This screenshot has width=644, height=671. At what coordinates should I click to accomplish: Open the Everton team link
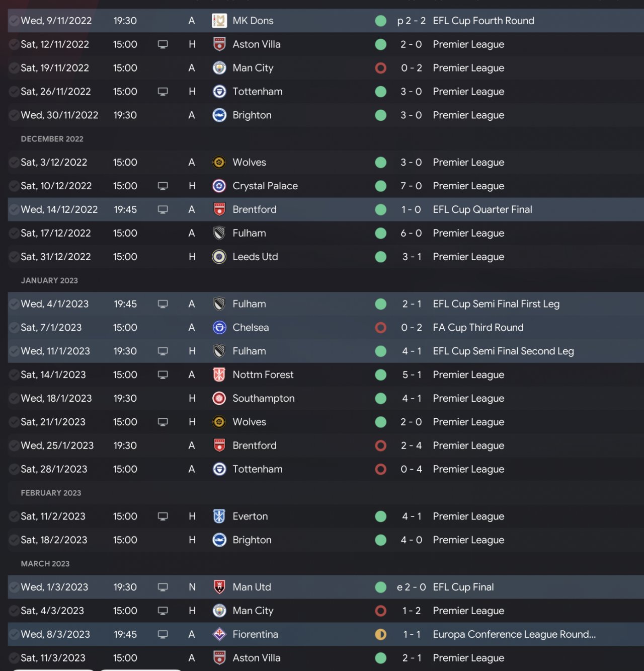click(250, 516)
